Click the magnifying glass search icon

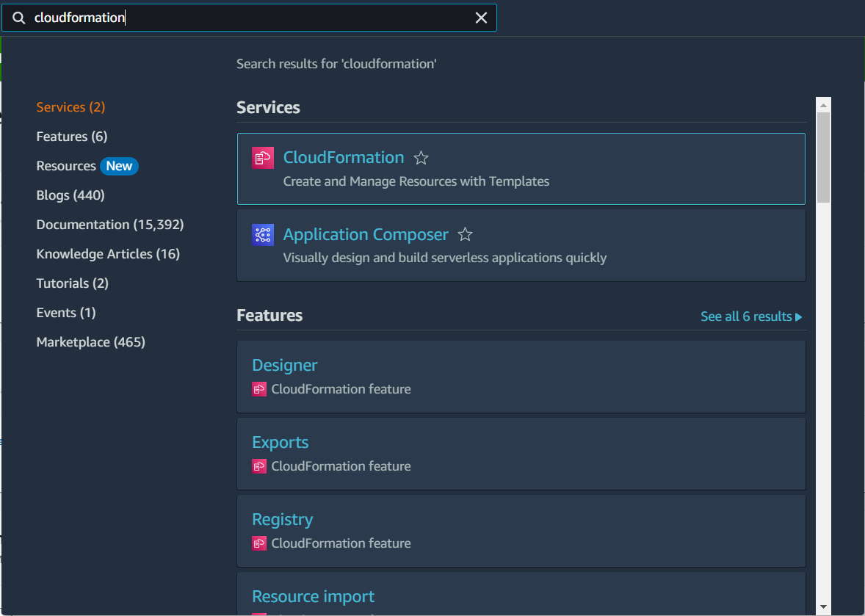pyautogui.click(x=19, y=18)
